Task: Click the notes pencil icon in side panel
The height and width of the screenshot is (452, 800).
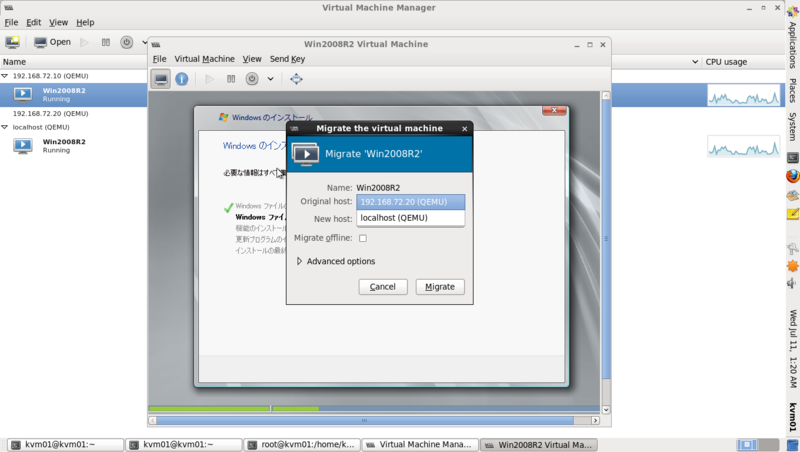Action: point(792,214)
